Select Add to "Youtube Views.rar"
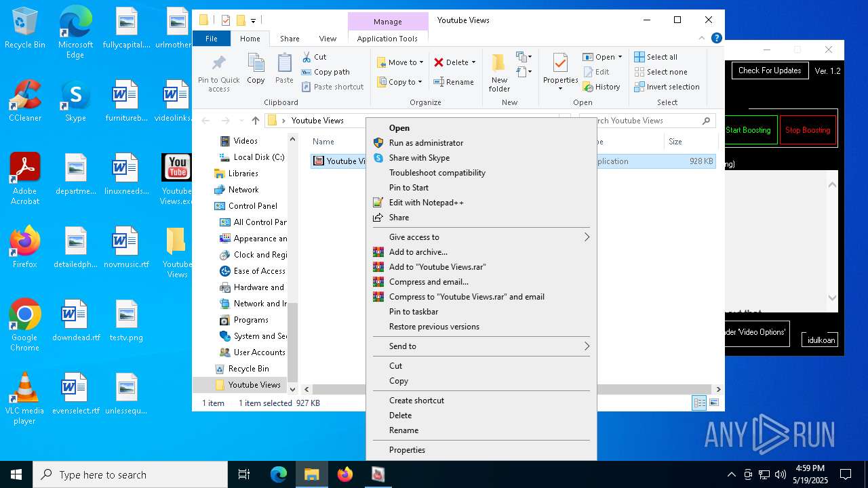The height and width of the screenshot is (488, 868). [x=481, y=267]
